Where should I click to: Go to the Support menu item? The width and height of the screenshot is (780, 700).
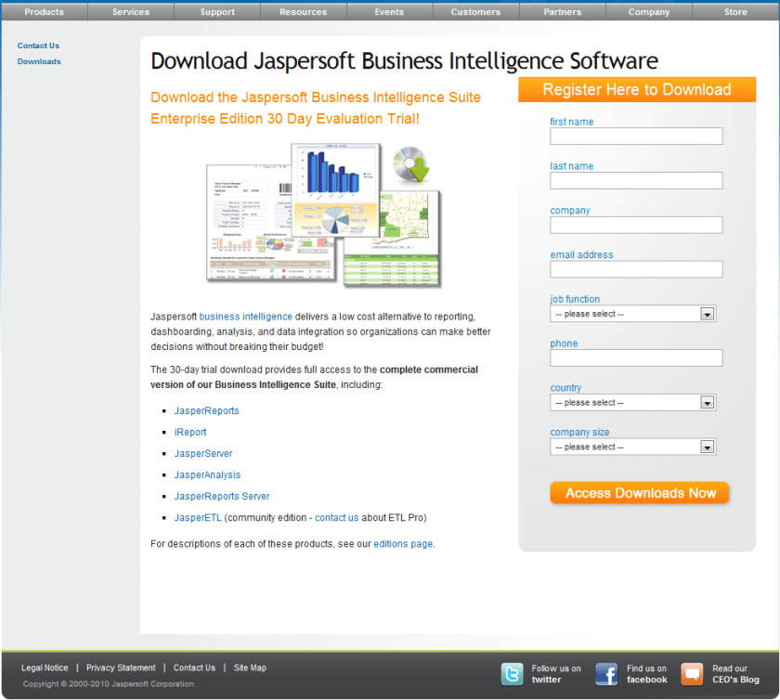(217, 12)
